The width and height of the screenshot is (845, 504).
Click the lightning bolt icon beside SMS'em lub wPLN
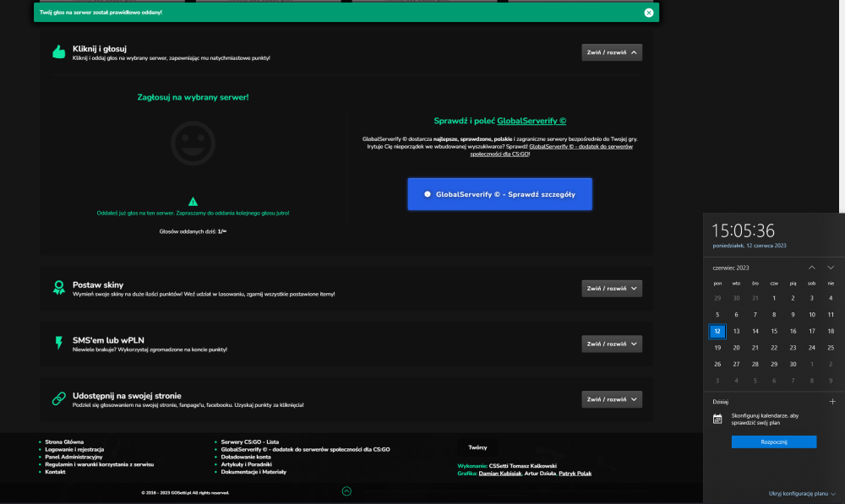click(59, 343)
